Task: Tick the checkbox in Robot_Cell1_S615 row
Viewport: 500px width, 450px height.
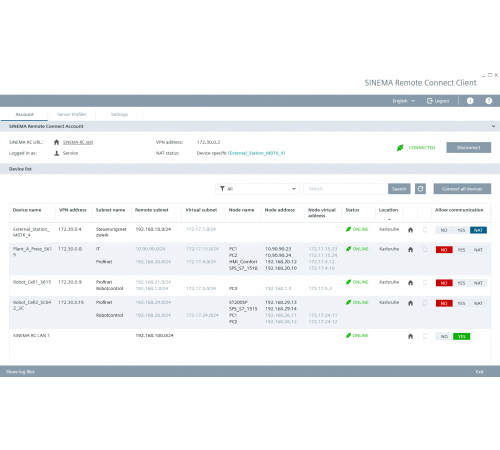Action: coord(425,283)
